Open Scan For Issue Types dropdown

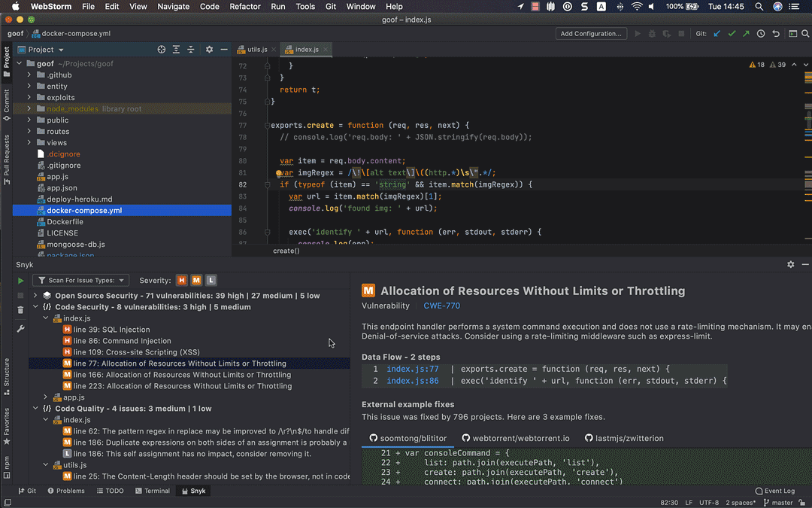point(80,281)
